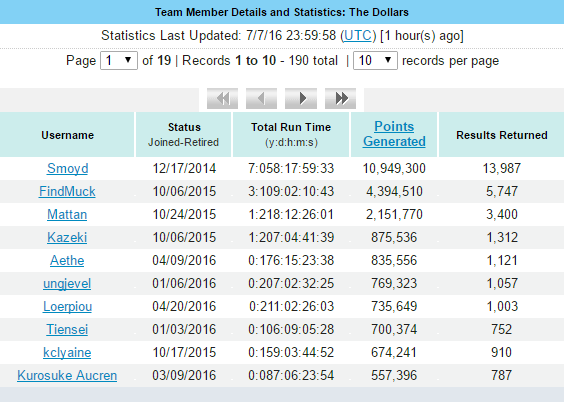Open Smoyd's user profile
The width and height of the screenshot is (564, 402).
tap(68, 168)
